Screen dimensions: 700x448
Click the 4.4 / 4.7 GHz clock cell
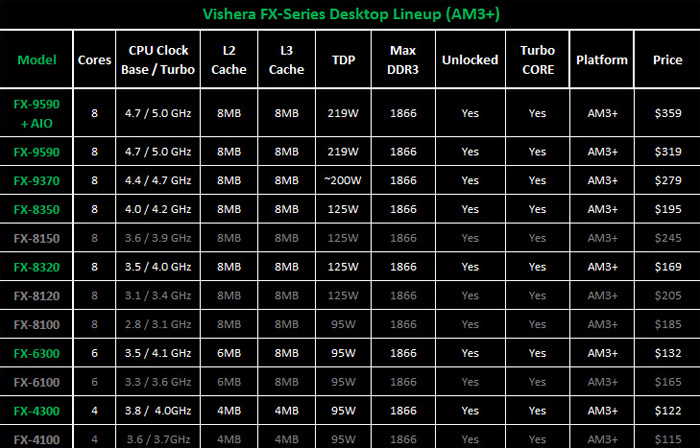(158, 180)
